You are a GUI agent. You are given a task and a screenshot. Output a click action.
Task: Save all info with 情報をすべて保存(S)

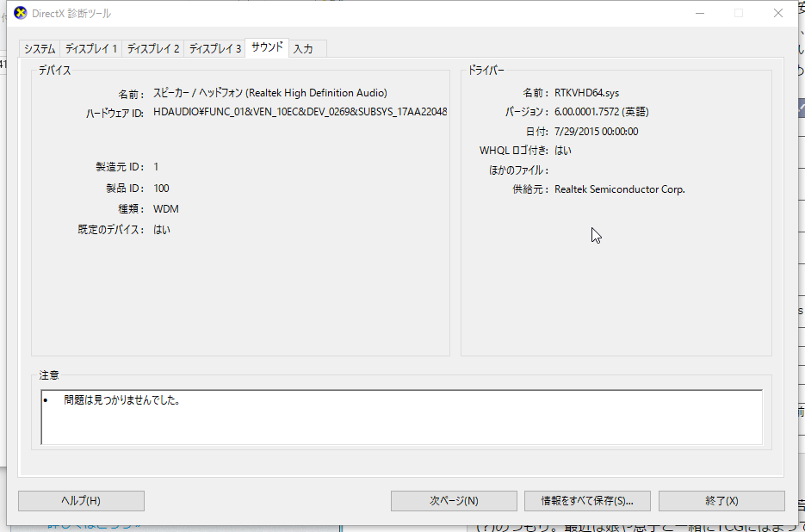tap(587, 501)
